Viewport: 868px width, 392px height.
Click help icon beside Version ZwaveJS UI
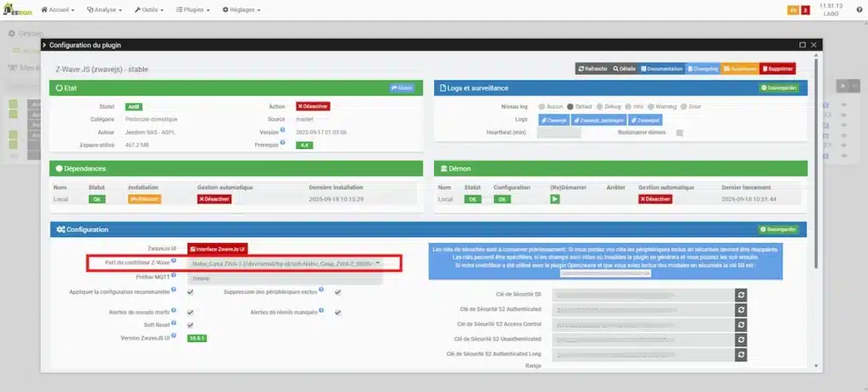(x=173, y=335)
